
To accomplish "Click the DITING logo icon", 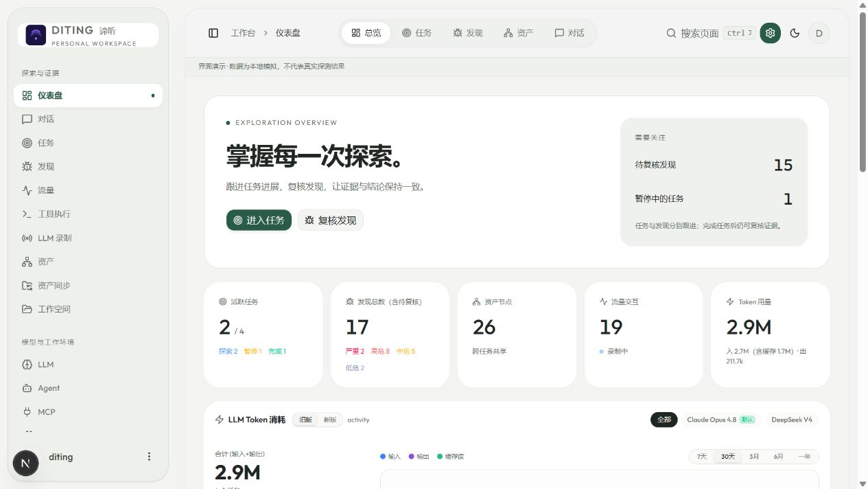I will (36, 35).
